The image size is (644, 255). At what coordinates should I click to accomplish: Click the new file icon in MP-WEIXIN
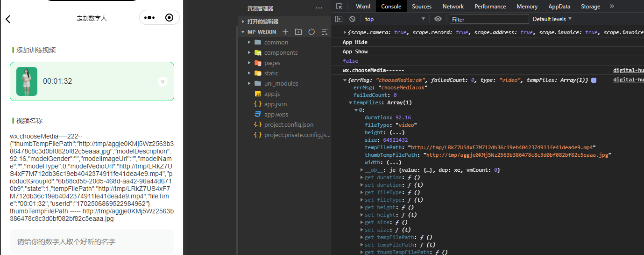coord(285,32)
